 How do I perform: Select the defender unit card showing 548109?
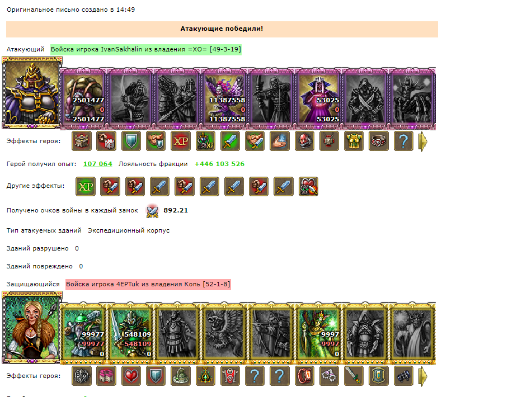click(131, 333)
